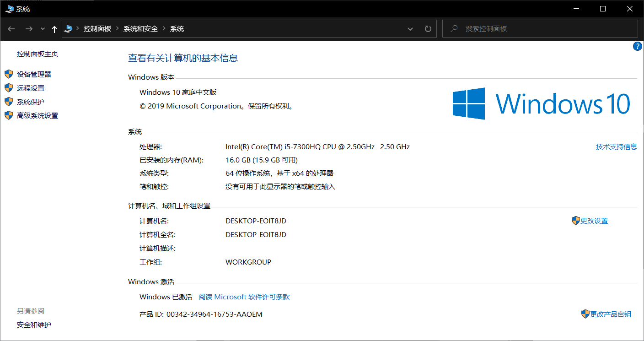This screenshot has height=341, width=644.
Task: Click 更改设置 link
Action: [594, 221]
